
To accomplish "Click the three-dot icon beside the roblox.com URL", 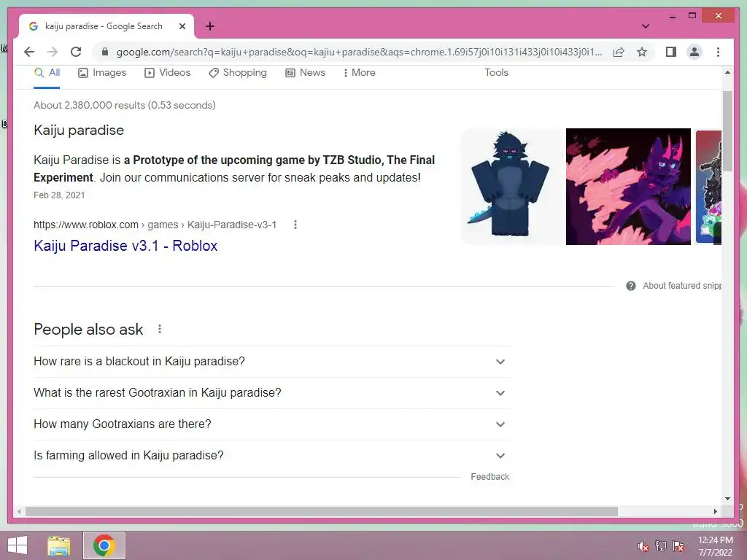I will tap(295, 225).
